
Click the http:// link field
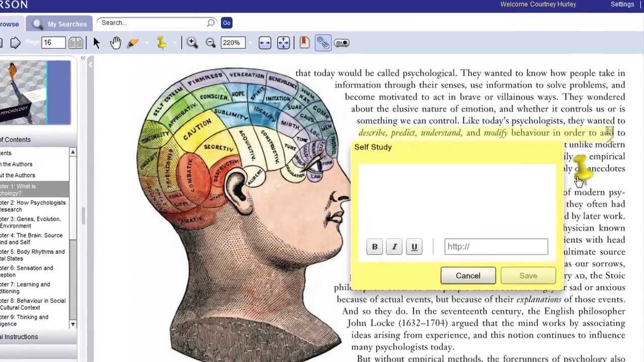pos(496,246)
